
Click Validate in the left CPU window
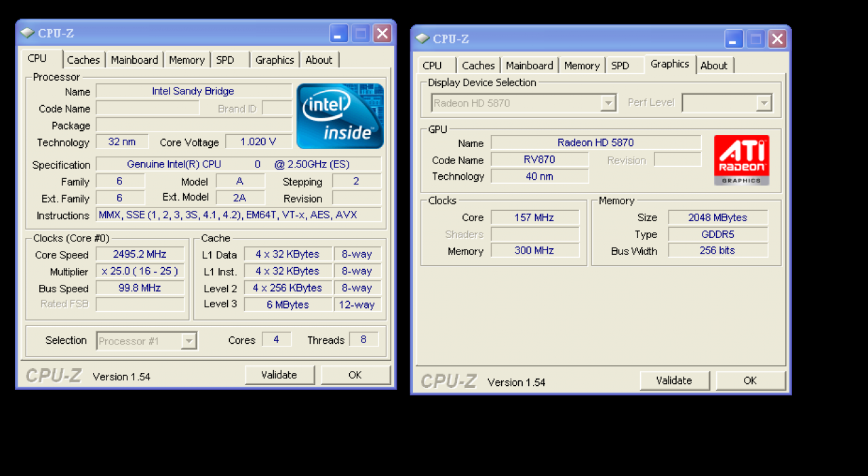[x=279, y=375]
